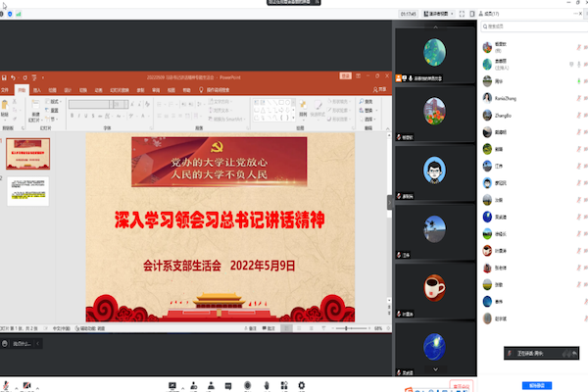This screenshot has height=392, width=588.
Task: Adjust the PowerPoint zoom slider
Action: point(345,327)
